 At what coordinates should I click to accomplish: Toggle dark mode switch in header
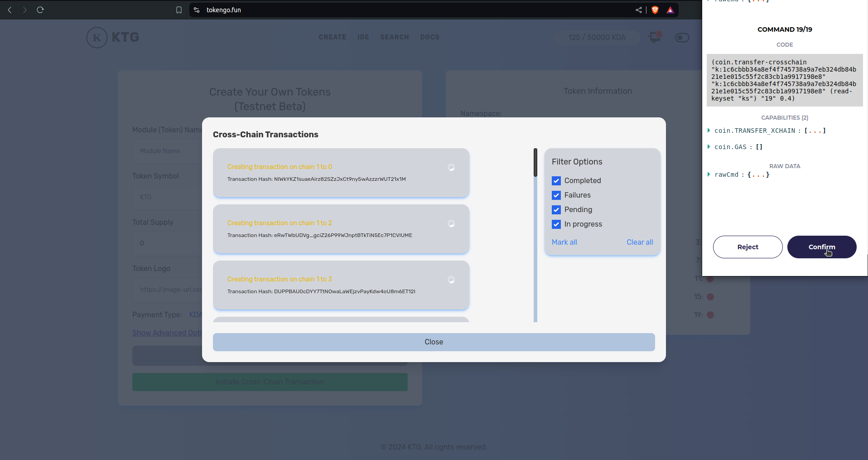pyautogui.click(x=682, y=38)
